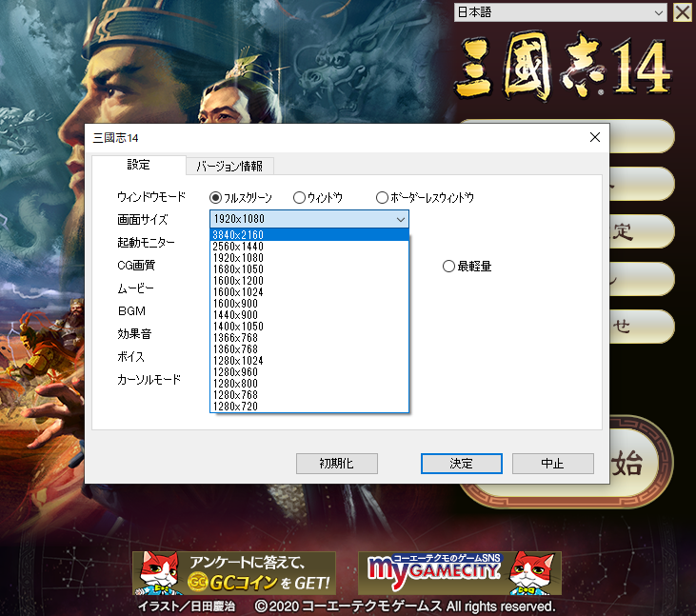Select 1280x768 resolution entry

[x=308, y=395]
